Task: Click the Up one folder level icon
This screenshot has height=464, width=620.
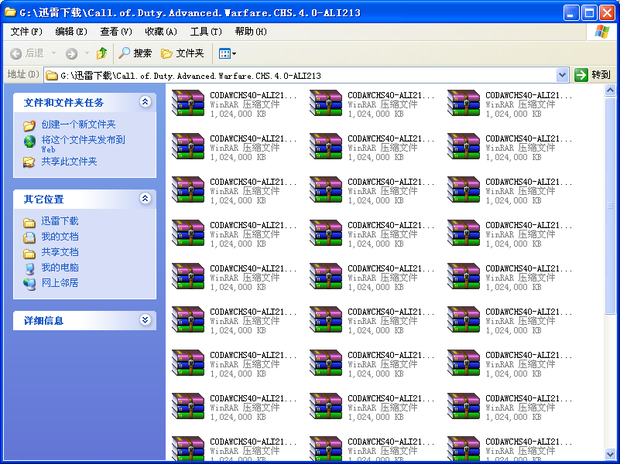Action: point(102,53)
